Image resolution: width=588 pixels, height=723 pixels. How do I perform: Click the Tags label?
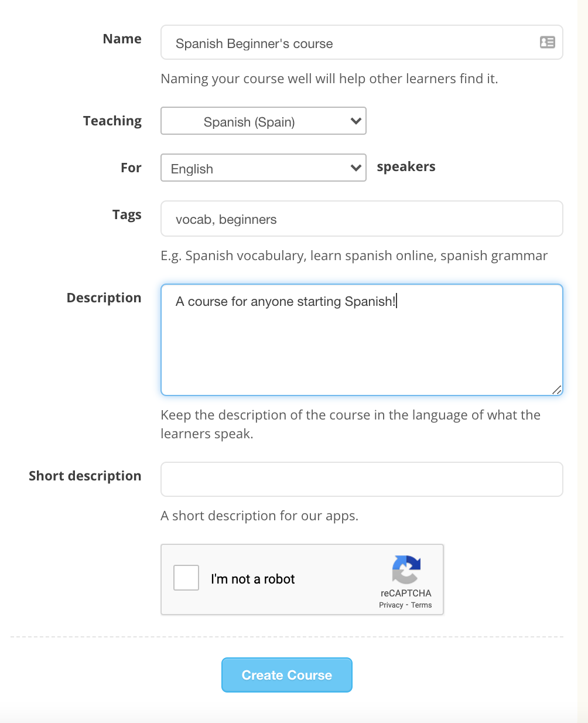(x=127, y=215)
